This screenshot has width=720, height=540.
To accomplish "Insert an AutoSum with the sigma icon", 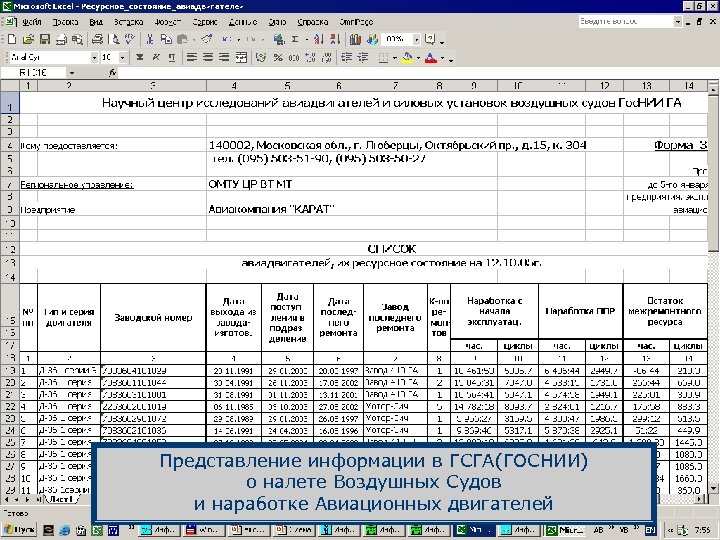I will (x=295, y=39).
